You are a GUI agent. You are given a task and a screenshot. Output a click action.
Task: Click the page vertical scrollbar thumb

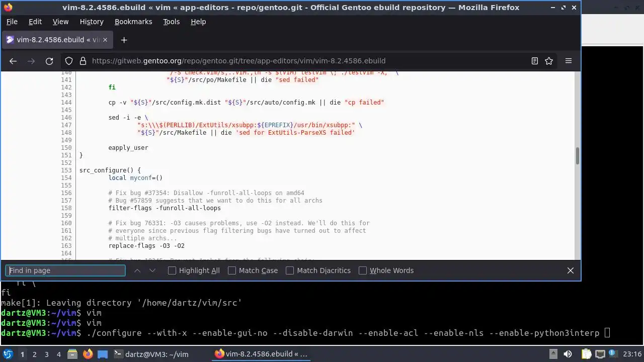click(577, 156)
